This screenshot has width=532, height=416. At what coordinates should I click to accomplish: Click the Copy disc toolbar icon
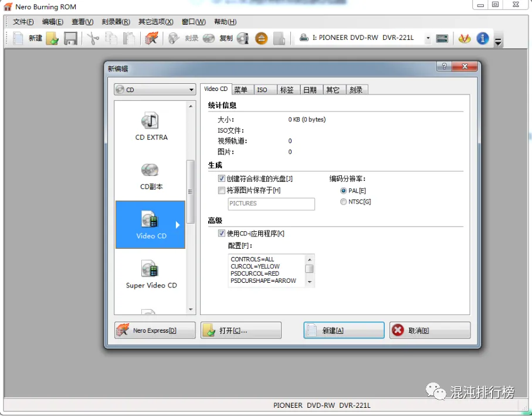click(x=209, y=38)
